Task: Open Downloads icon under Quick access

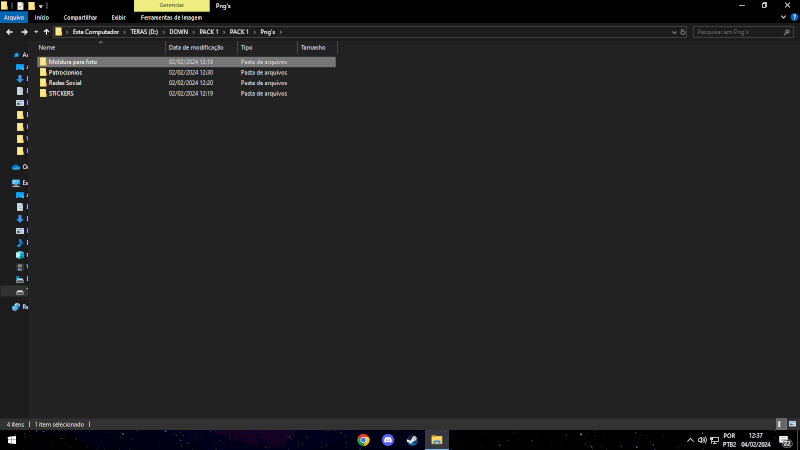Action: (x=20, y=79)
